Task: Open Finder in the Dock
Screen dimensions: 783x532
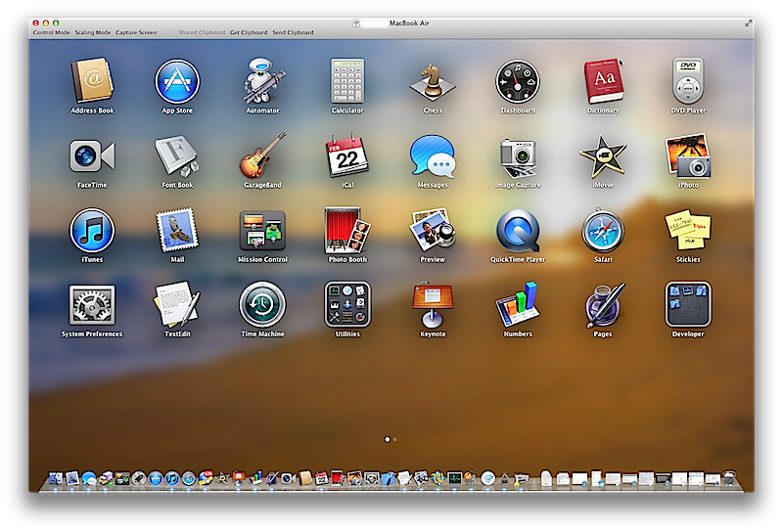Action: pos(56,478)
